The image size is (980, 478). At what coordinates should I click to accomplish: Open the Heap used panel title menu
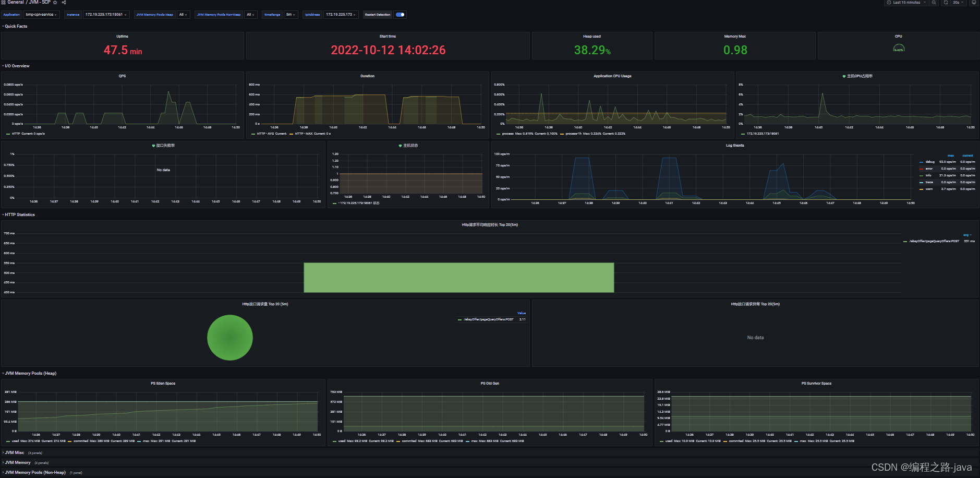coord(592,37)
